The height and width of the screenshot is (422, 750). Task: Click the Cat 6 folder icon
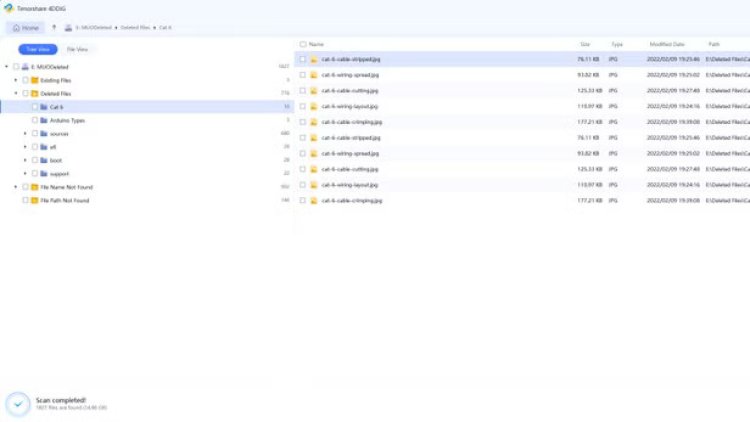click(x=44, y=106)
